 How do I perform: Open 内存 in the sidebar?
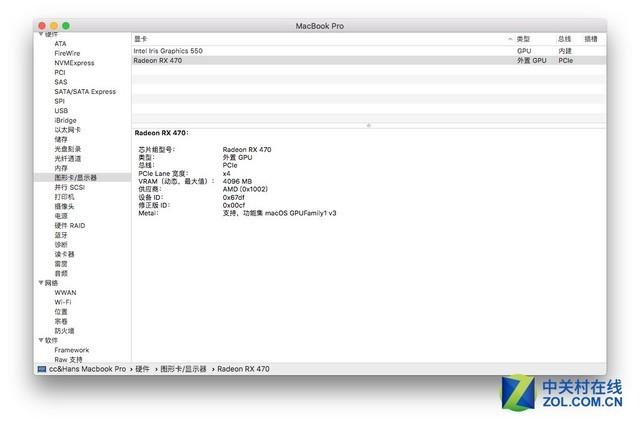61,168
